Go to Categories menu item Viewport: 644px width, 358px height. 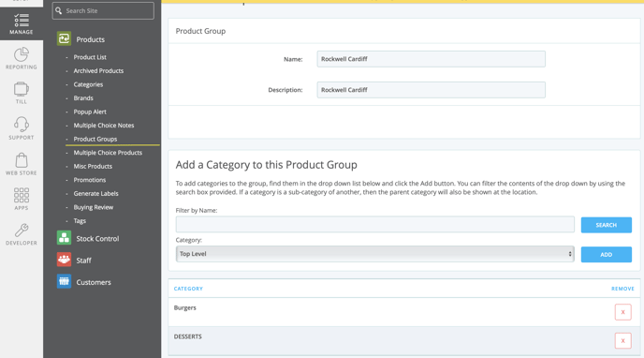[88, 84]
